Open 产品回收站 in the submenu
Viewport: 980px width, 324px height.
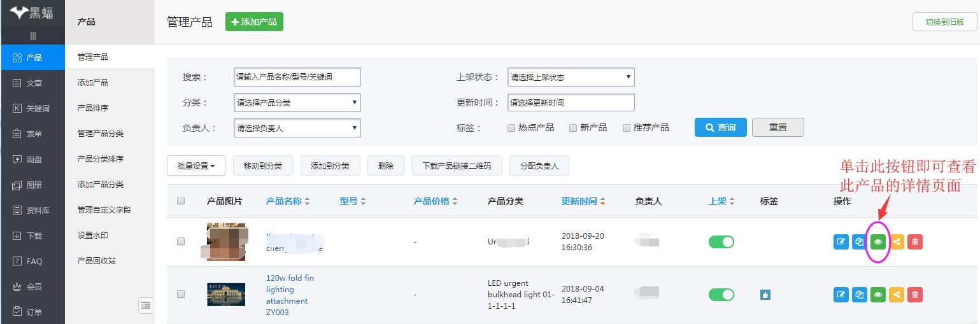tap(97, 261)
